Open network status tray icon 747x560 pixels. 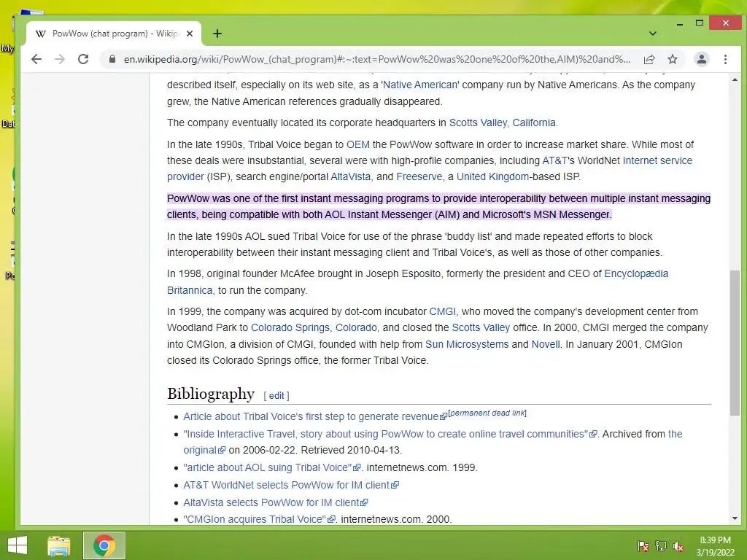[x=661, y=546]
